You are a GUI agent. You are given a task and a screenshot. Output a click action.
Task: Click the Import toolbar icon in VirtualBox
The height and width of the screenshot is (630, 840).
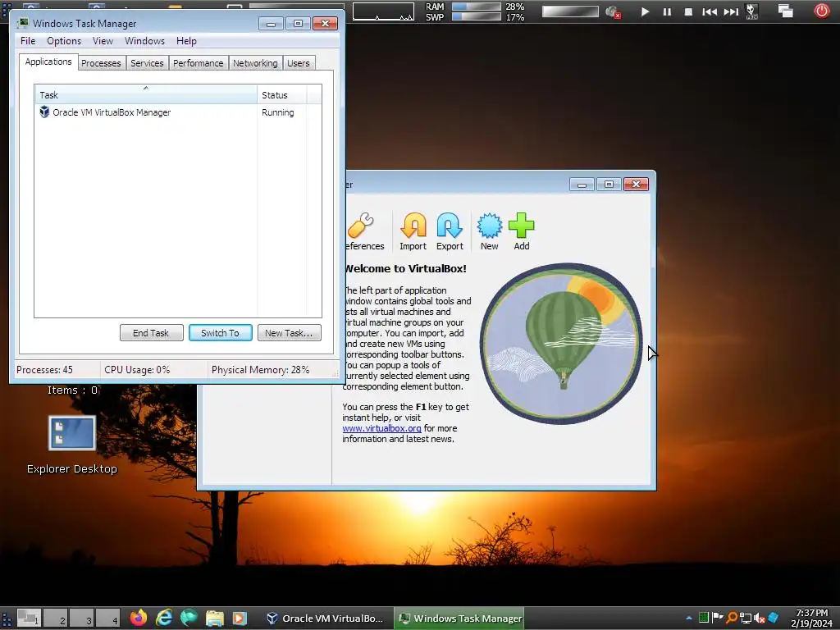(x=413, y=231)
